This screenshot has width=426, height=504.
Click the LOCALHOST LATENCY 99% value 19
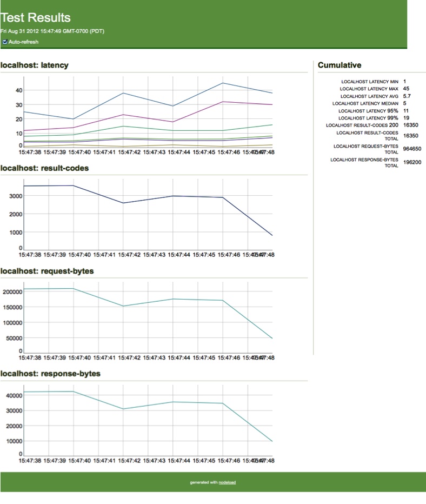(406, 118)
